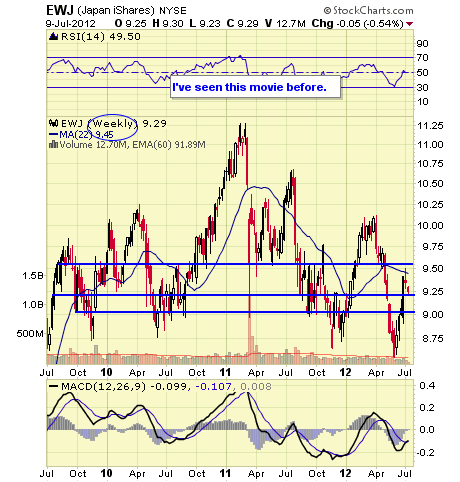Click the red down-arrow change indicator
The image size is (460, 482).
click(410, 24)
